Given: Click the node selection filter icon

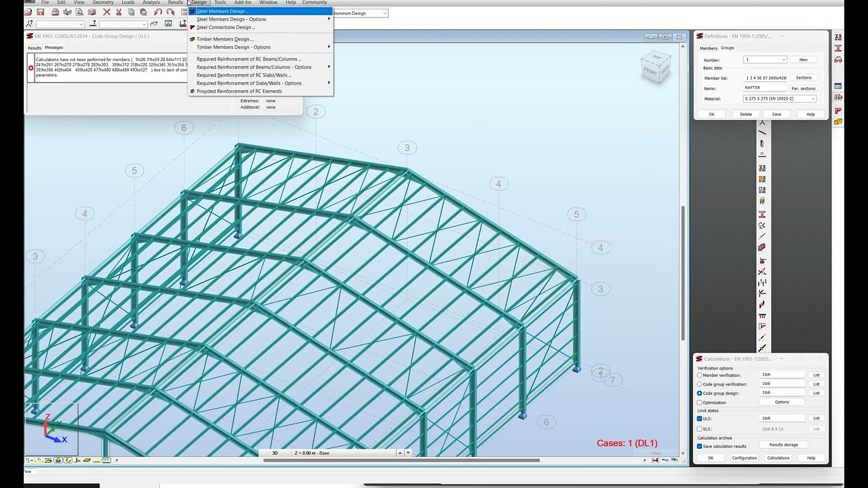Looking at the screenshot, I should [x=29, y=24].
